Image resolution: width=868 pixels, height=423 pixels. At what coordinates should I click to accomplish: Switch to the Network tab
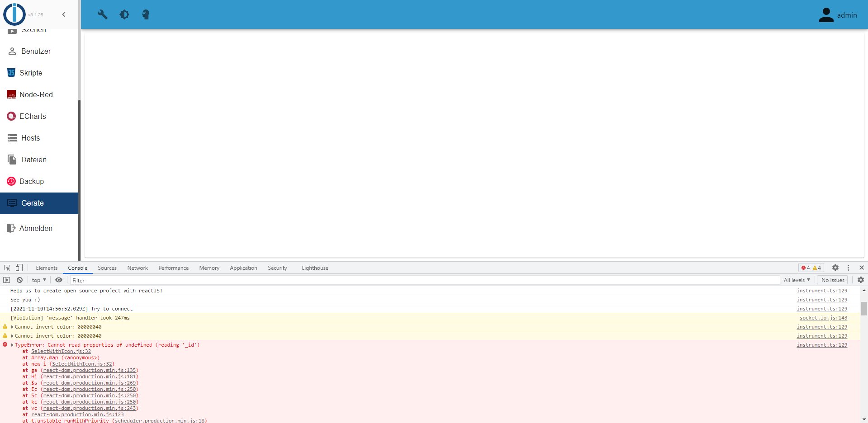[x=138, y=268]
